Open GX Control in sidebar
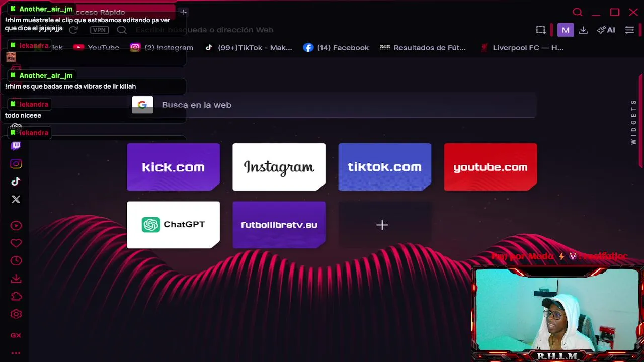 16,335
